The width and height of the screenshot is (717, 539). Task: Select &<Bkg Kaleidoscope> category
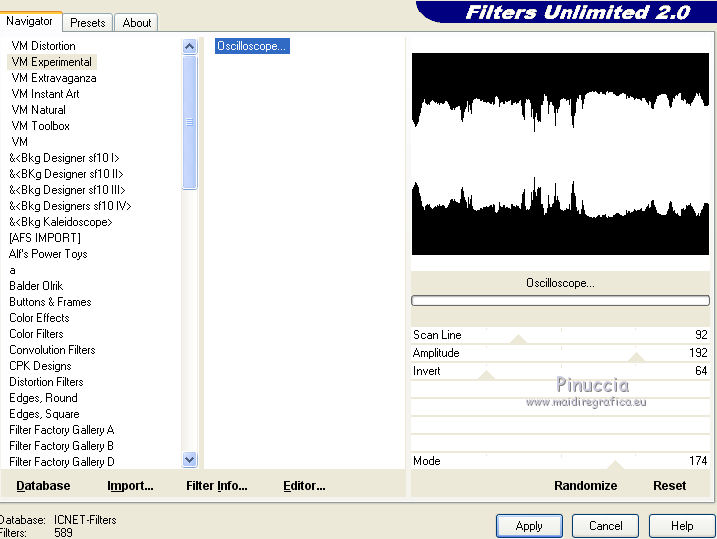click(60, 222)
